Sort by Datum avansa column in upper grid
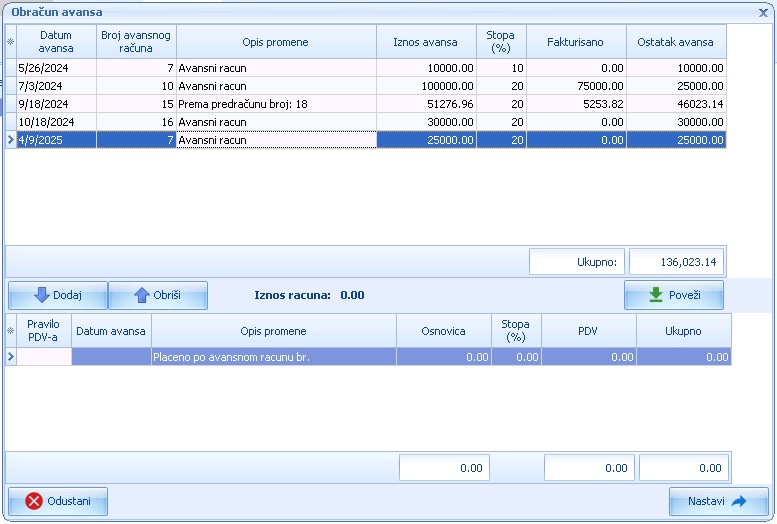 pyautogui.click(x=56, y=42)
